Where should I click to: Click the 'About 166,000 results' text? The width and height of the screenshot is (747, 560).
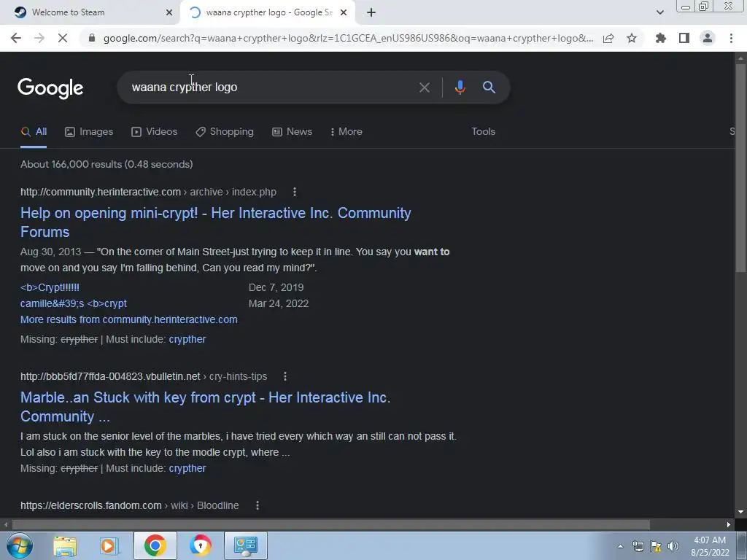(107, 164)
